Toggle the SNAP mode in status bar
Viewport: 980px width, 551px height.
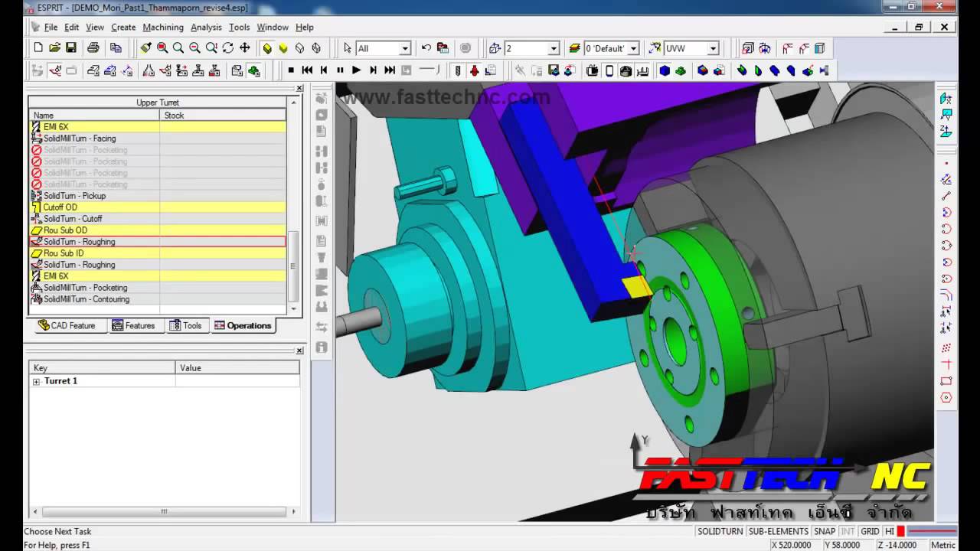(x=825, y=531)
